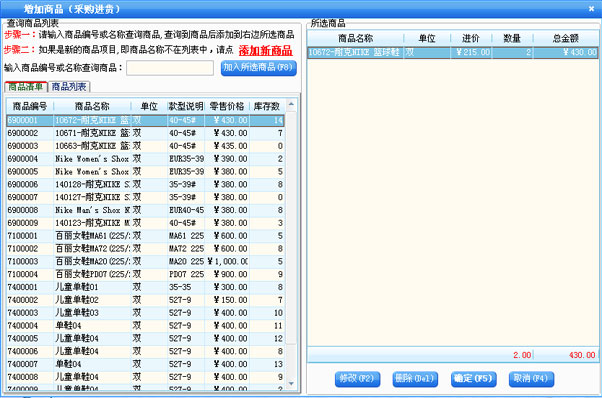Click the 取消 (F4) button
Screen dimensions: 602x398
click(x=531, y=379)
